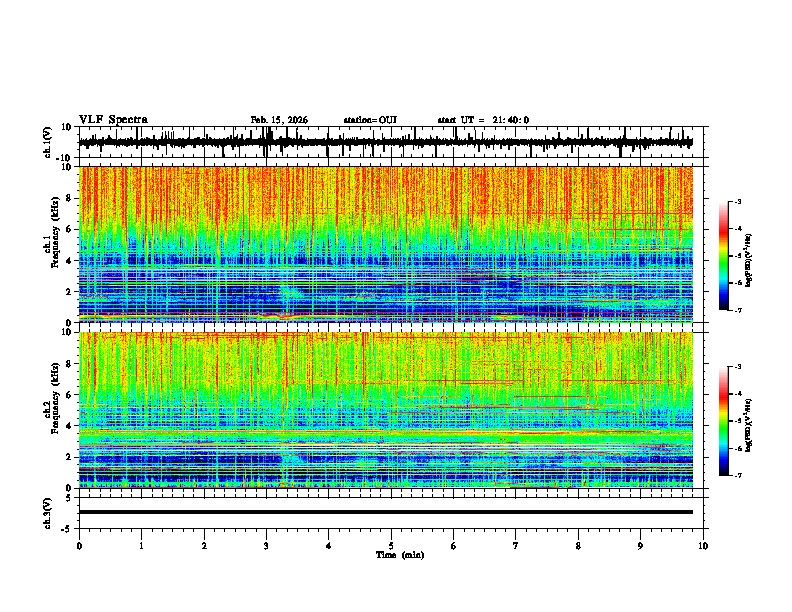Click the "-5" tick on ch.2 colorbar
The width and height of the screenshot is (792, 612).
click(x=738, y=421)
